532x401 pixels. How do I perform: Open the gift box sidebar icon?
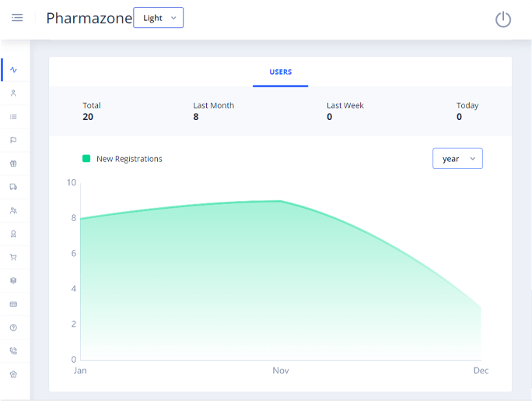coord(14,164)
